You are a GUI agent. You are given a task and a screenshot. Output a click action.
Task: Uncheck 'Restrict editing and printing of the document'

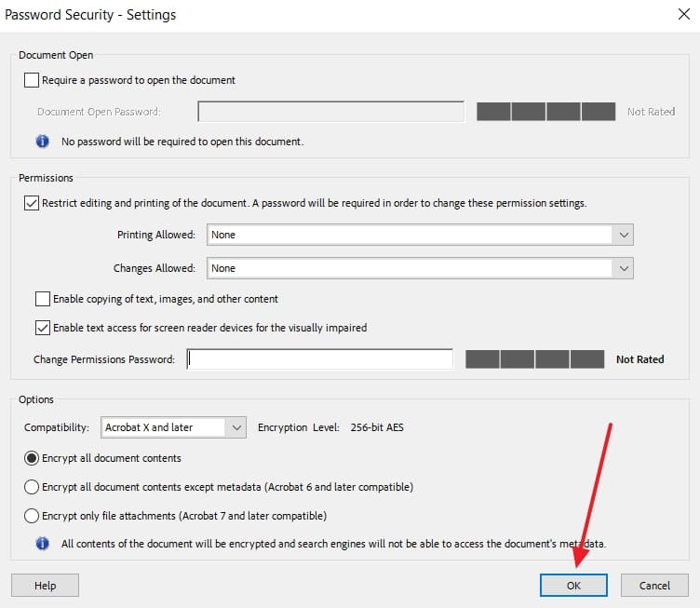pos(32,203)
